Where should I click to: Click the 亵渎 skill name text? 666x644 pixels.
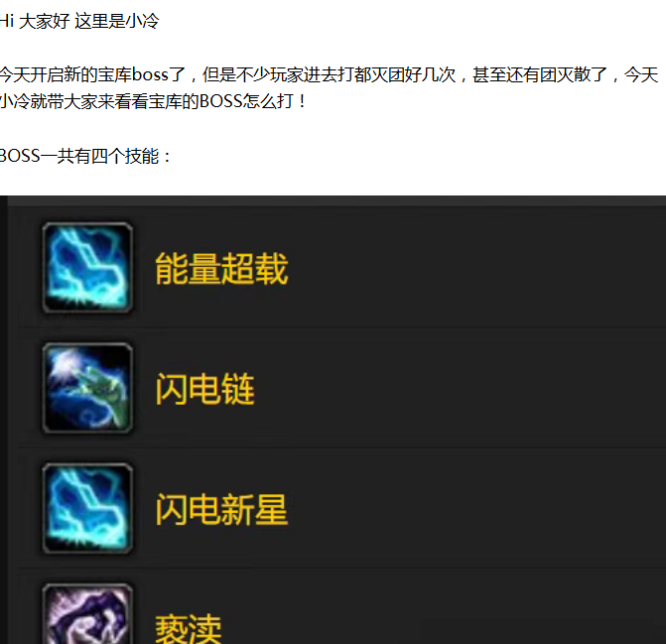pos(189,628)
